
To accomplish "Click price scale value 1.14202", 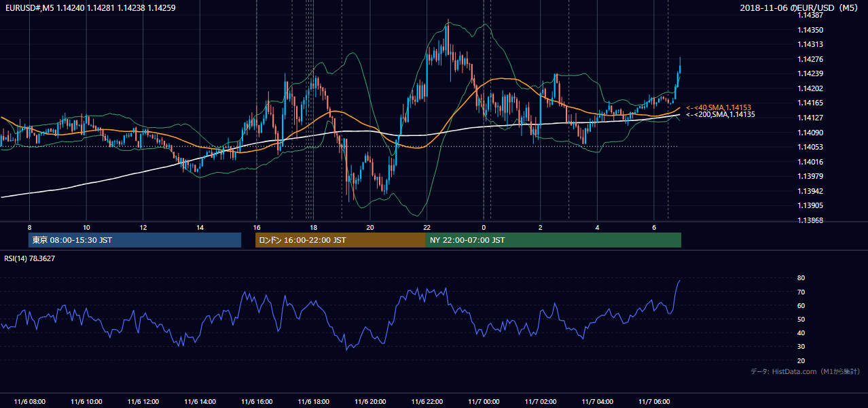I will pyautogui.click(x=810, y=88).
